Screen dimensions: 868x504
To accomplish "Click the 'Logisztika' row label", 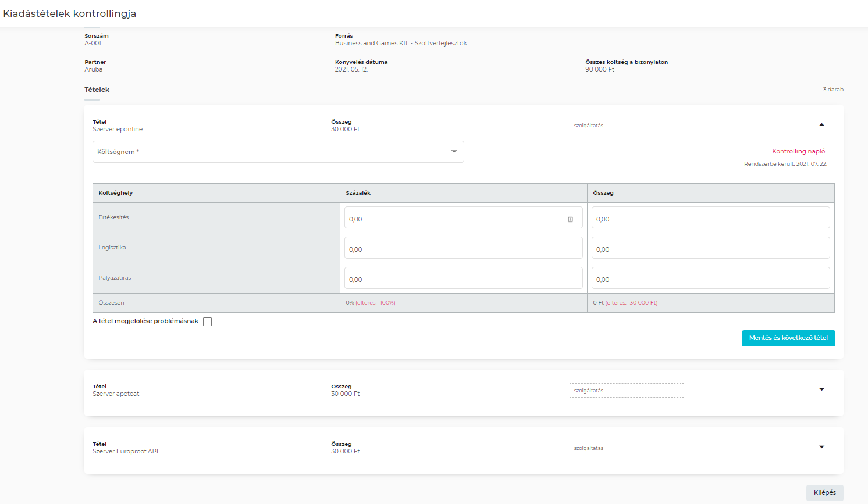I will (x=112, y=248).
